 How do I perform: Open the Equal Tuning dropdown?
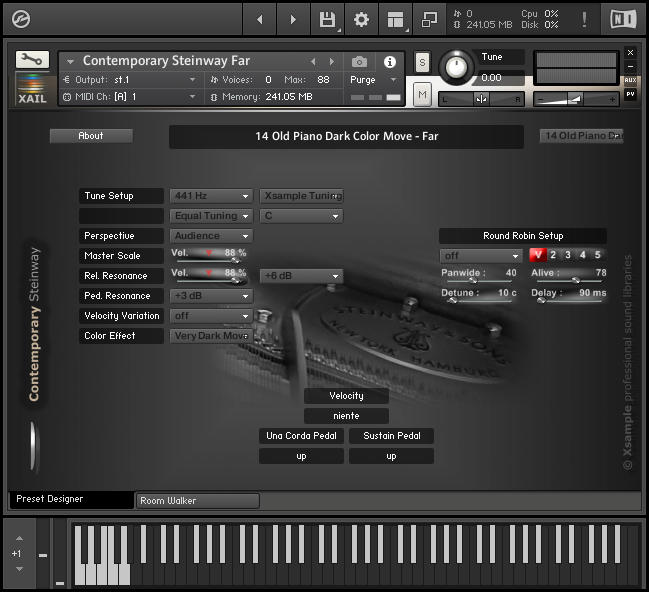pos(211,216)
